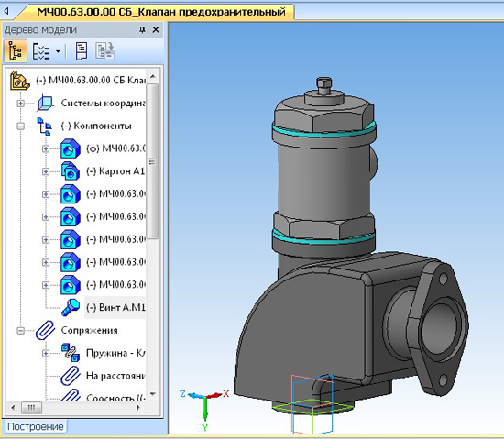Expand the seventh component under Компоненты

pyautogui.click(x=46, y=285)
